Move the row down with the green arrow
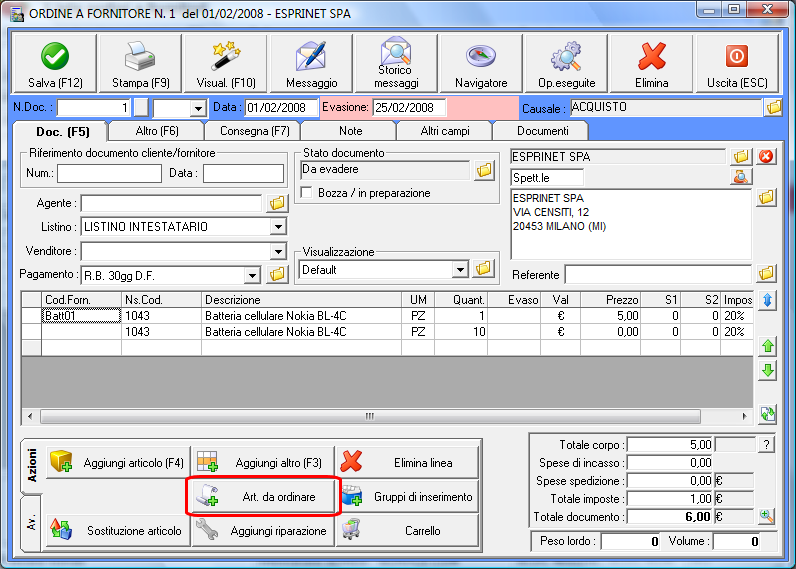 click(768, 370)
